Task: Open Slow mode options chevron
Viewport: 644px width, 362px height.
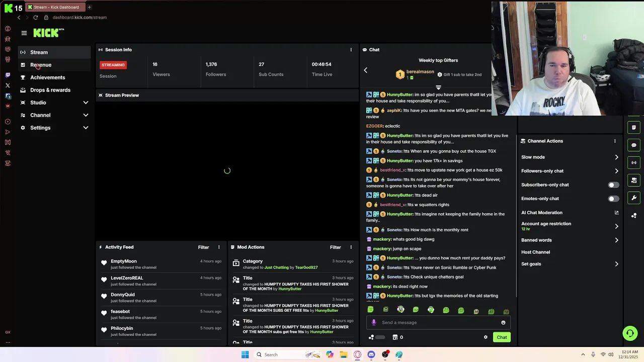Action: pos(616,157)
